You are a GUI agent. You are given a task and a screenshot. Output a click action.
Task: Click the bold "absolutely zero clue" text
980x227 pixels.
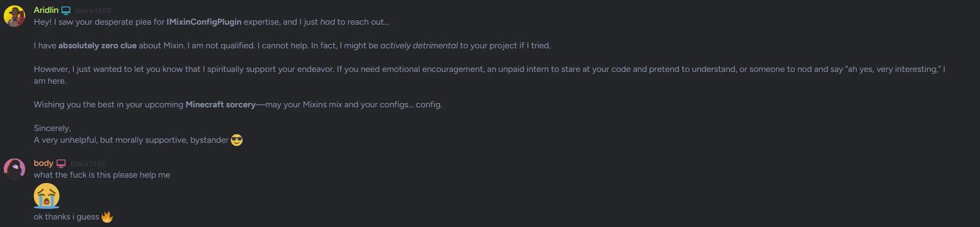click(97, 46)
